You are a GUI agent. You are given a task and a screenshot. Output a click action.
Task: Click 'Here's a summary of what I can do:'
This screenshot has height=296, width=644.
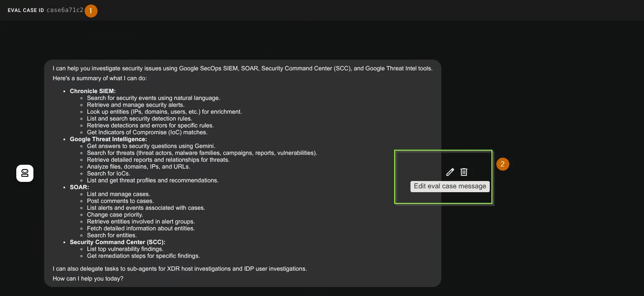(x=100, y=78)
